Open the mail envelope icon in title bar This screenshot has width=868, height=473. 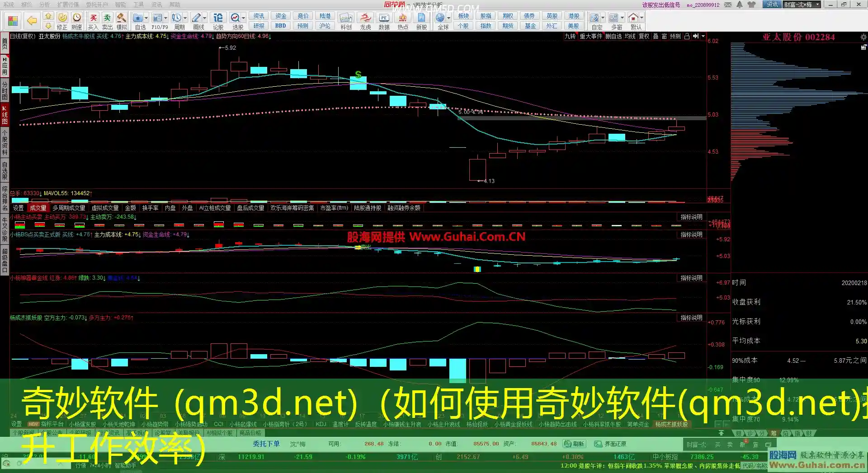pyautogui.click(x=728, y=5)
